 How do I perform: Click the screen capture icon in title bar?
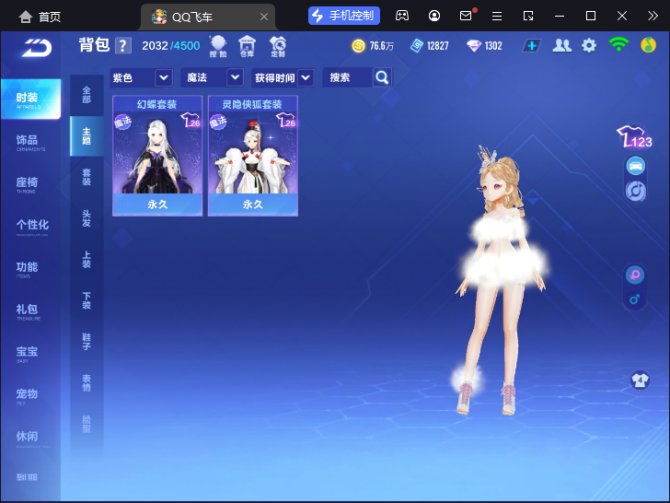[528, 16]
